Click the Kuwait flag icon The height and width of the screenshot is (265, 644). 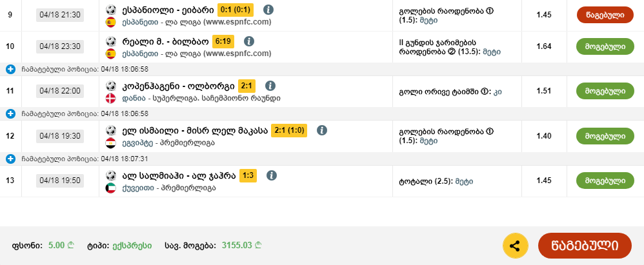coord(110,188)
